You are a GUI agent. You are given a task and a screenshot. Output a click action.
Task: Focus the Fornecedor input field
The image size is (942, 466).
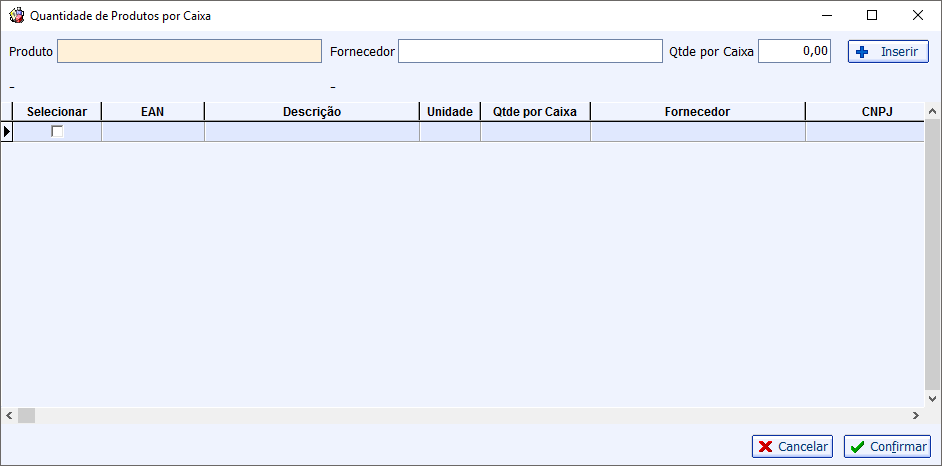[x=530, y=52]
